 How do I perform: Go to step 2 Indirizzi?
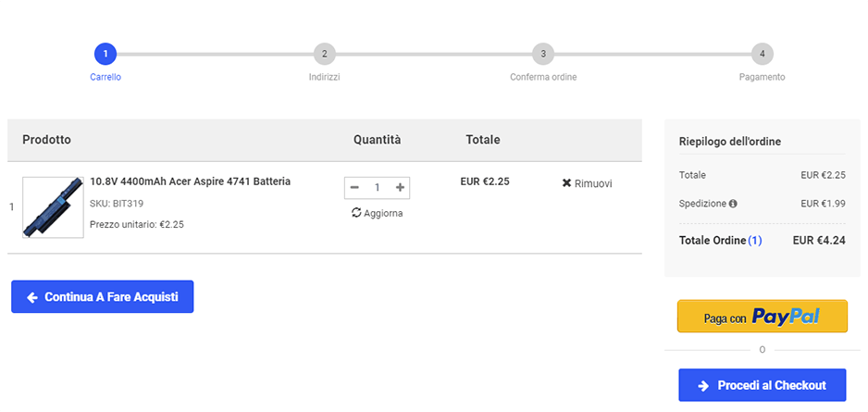click(x=324, y=54)
